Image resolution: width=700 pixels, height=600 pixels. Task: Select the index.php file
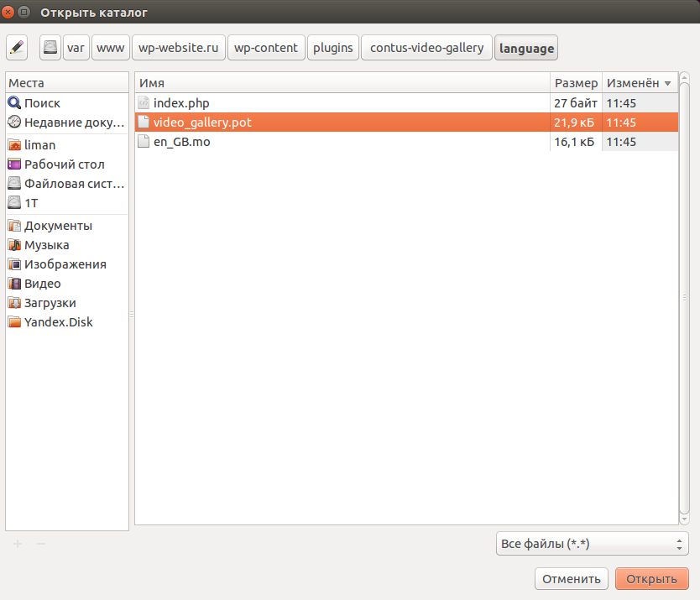pos(180,103)
